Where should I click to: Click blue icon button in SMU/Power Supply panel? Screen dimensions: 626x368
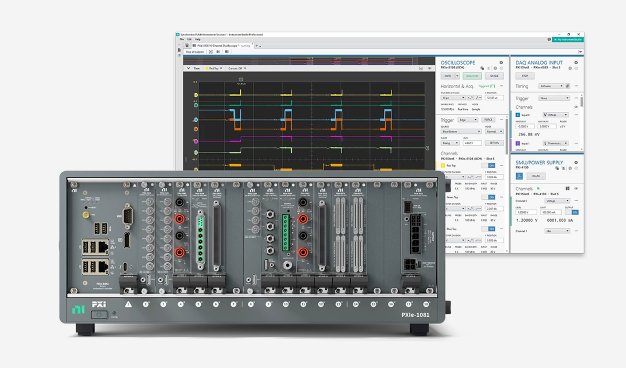519,176
